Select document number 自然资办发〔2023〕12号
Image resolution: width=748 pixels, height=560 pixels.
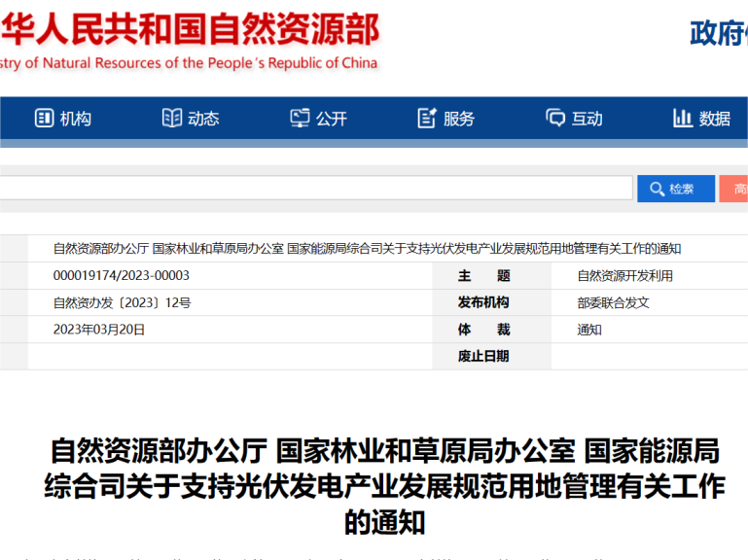click(123, 303)
